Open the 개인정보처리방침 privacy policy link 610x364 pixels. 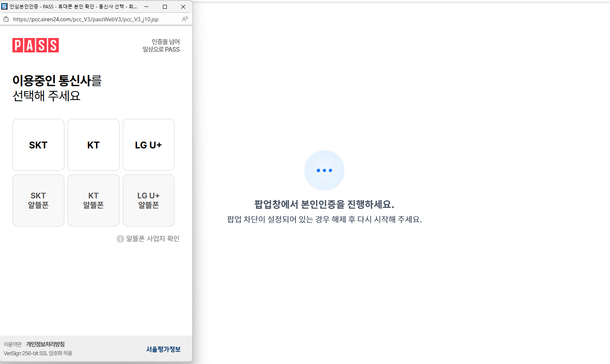click(45, 344)
